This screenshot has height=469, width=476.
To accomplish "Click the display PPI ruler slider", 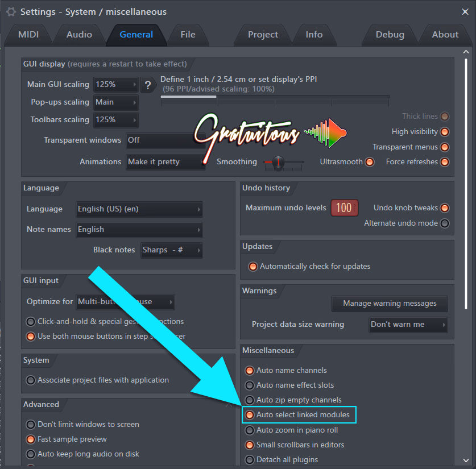I will [275, 100].
